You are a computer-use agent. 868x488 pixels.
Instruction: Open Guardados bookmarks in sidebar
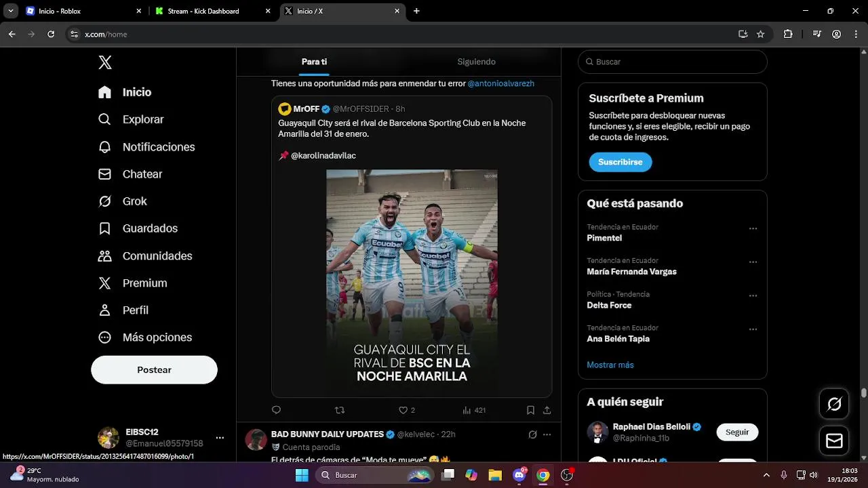(x=138, y=228)
